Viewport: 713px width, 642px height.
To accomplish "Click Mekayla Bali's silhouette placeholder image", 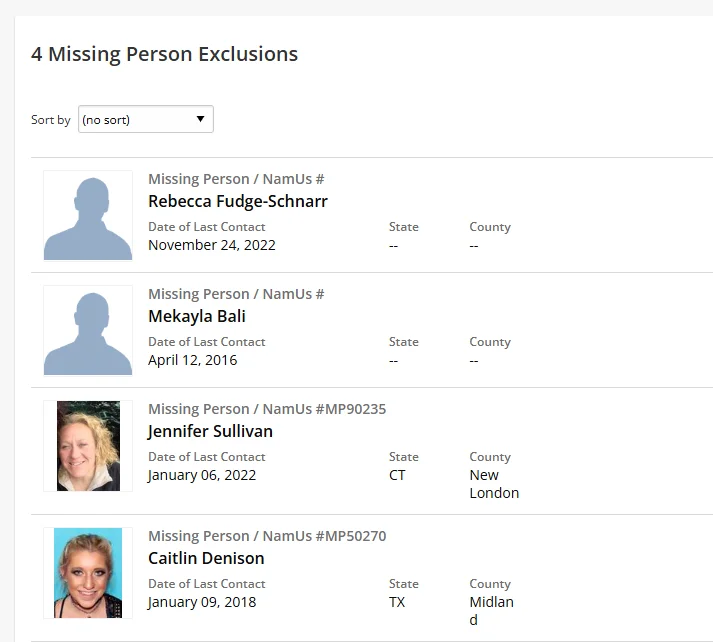I will pyautogui.click(x=88, y=331).
